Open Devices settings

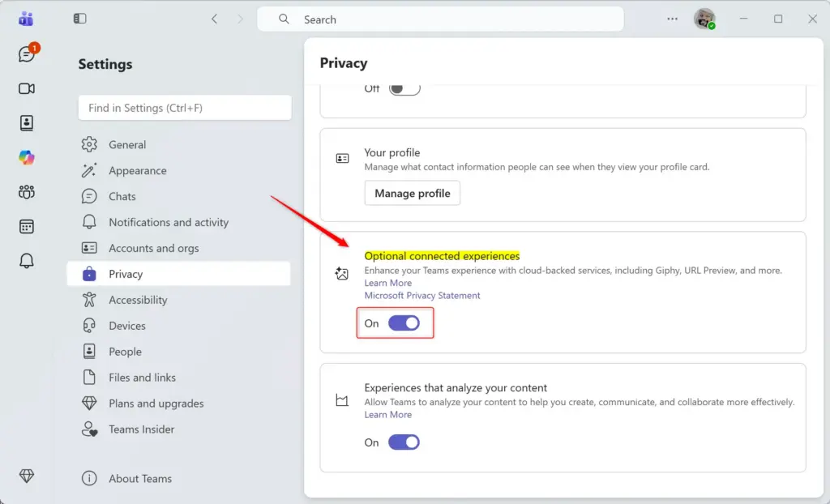179,326
